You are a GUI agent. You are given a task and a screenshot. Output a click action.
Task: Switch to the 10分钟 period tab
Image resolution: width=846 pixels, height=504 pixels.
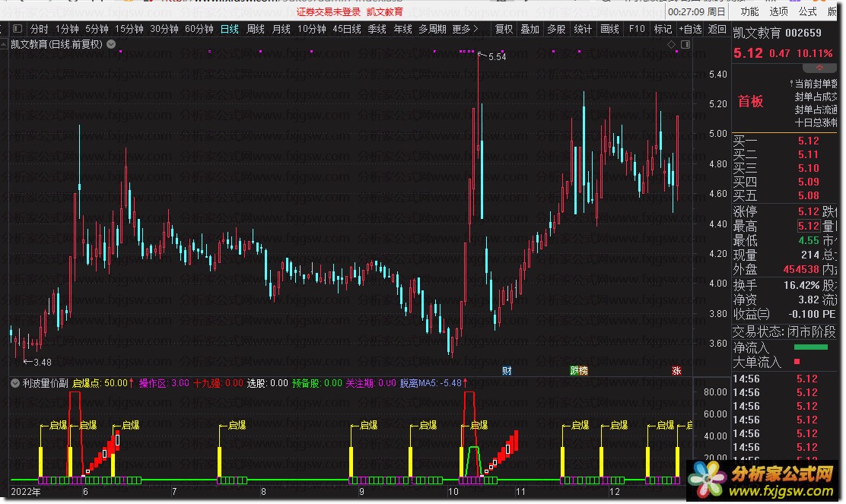[312, 29]
